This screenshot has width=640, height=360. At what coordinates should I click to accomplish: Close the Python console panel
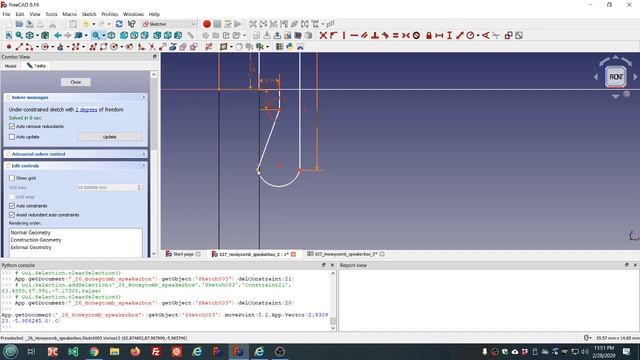pos(332,265)
